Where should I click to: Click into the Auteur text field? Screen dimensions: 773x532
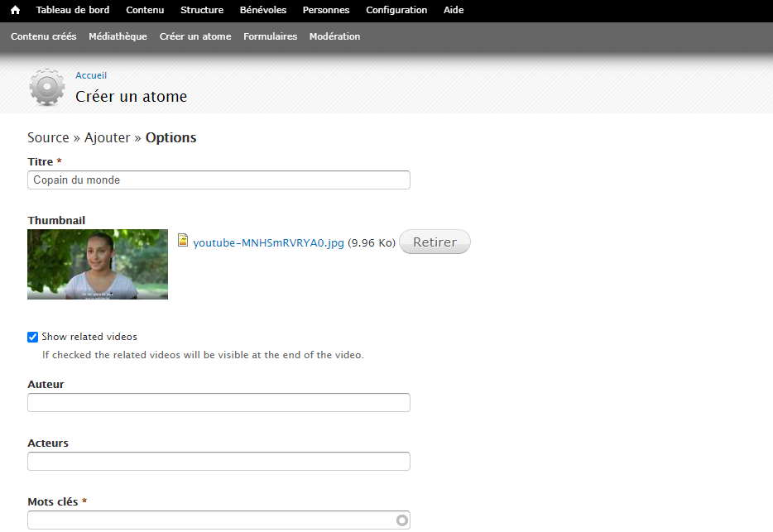point(218,403)
